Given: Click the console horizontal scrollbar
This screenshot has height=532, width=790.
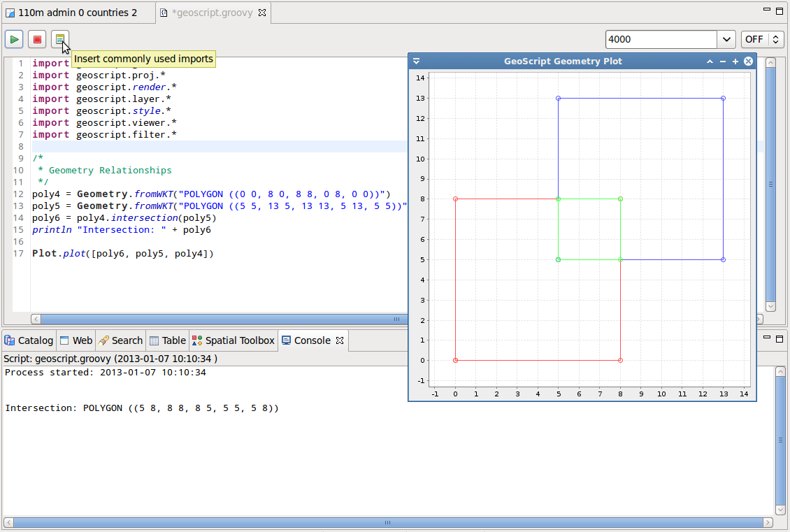Looking at the screenshot, I should 387,522.
